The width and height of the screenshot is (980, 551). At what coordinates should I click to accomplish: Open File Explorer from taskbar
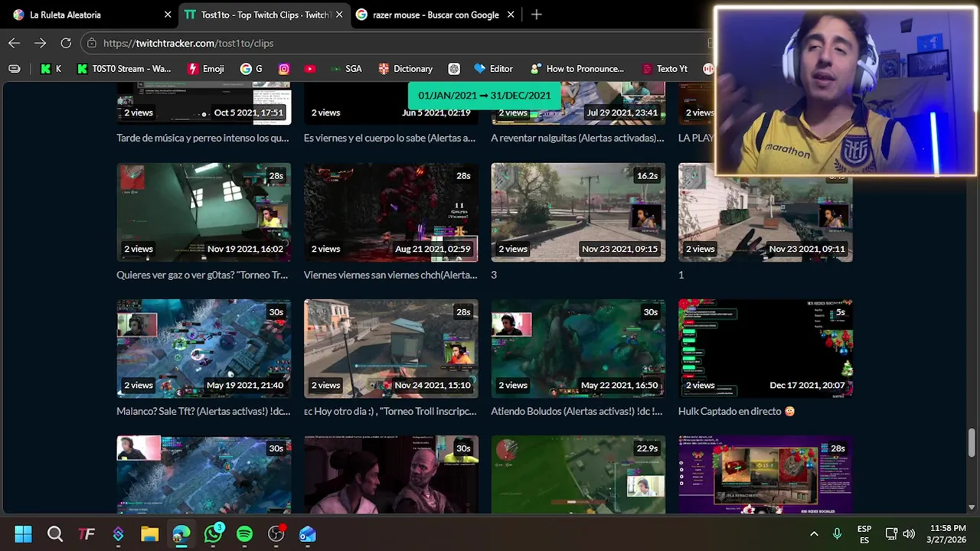149,534
